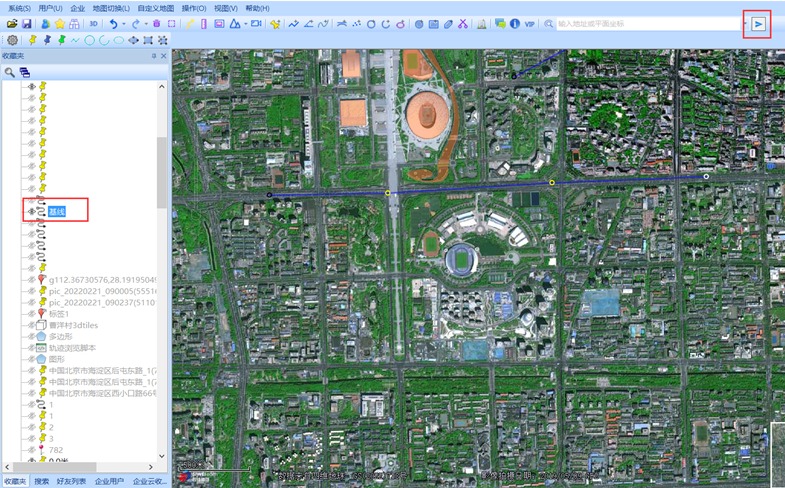Open the 用户(U) menu
Image resolution: width=785 pixels, height=488 pixels.
[x=51, y=8]
